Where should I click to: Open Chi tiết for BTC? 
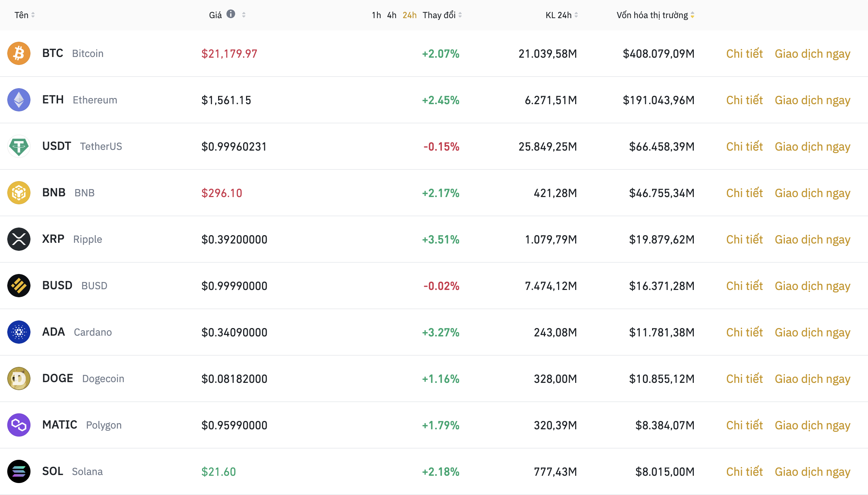tap(744, 54)
